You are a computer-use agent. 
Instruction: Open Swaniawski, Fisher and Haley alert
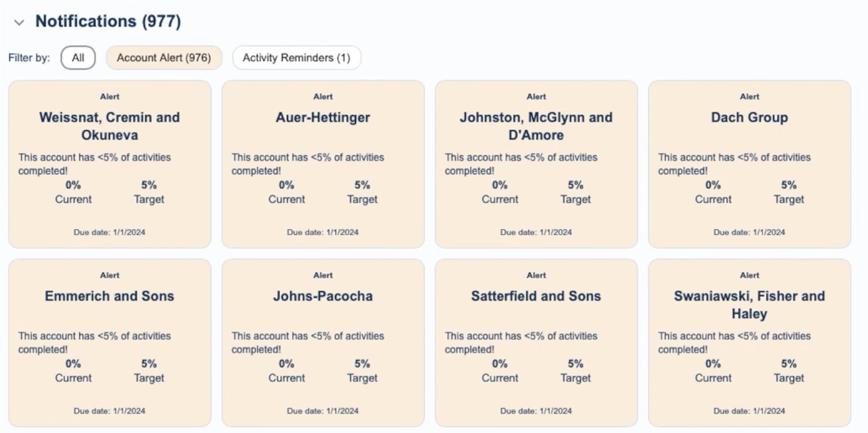[x=749, y=305]
